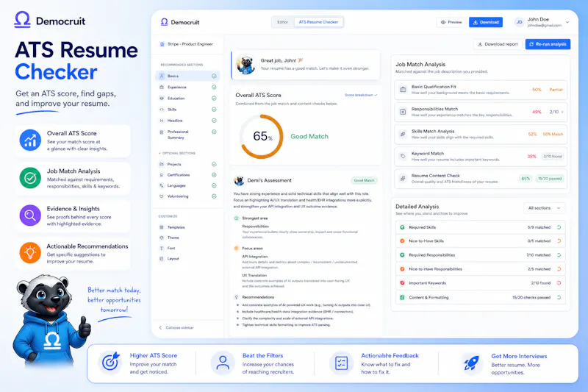Click the Volunteering heart icon
This screenshot has width=588, height=392.
pyautogui.click(x=162, y=196)
